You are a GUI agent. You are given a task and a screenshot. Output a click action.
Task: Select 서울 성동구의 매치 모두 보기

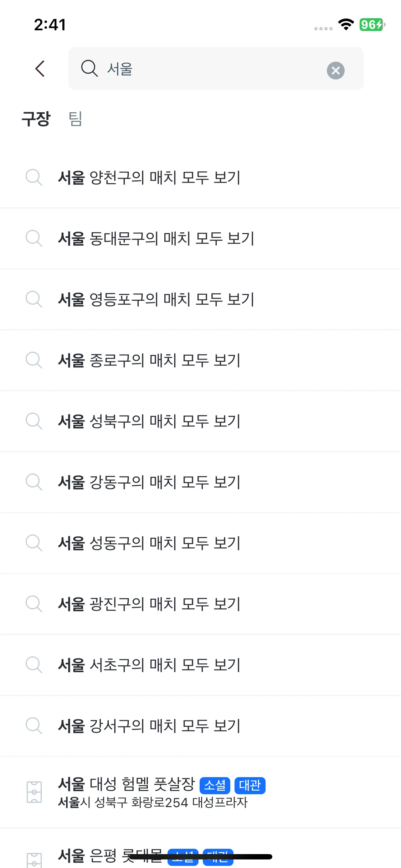149,543
